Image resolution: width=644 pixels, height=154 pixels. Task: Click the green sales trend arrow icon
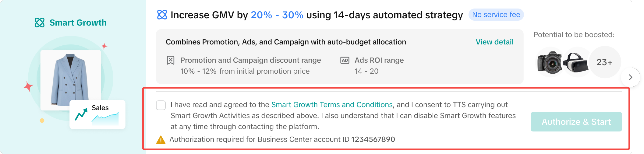point(81,114)
